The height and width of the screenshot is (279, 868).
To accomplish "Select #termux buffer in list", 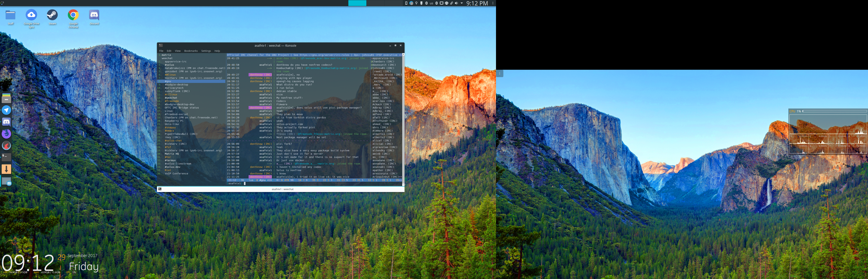I will click(x=170, y=160).
